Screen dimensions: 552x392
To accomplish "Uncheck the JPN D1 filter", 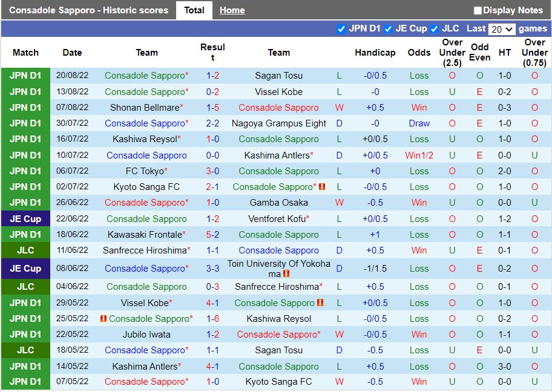I will click(x=343, y=28).
